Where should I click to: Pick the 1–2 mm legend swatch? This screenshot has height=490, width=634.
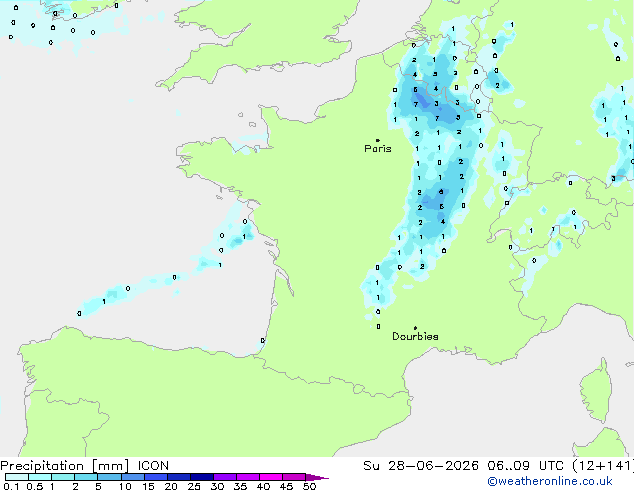[x=63, y=477]
